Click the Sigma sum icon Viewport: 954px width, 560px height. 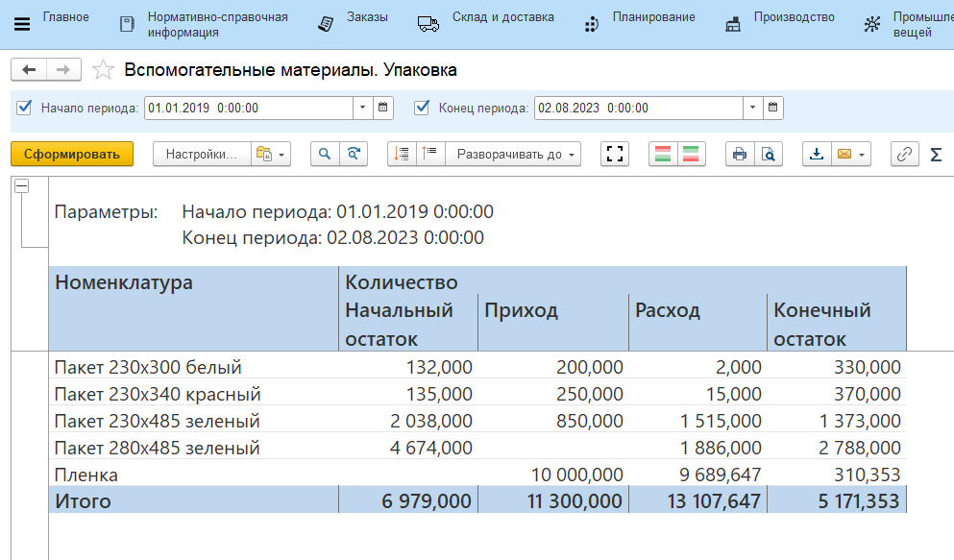point(936,154)
